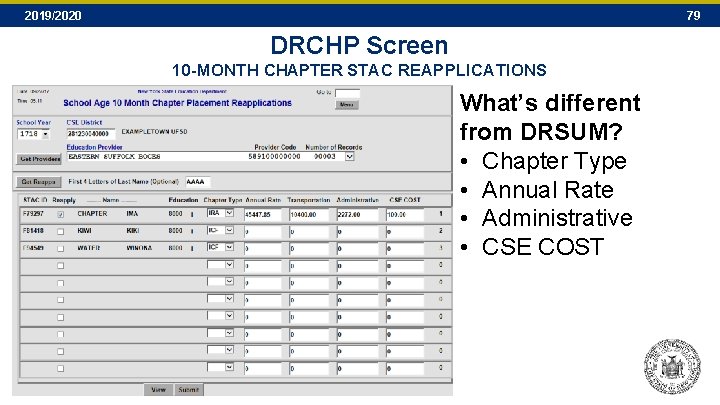Viewport: 720px width, 405px height.
Task: Tick Reapply checkbox for WATER WINONA
Action: [61, 249]
